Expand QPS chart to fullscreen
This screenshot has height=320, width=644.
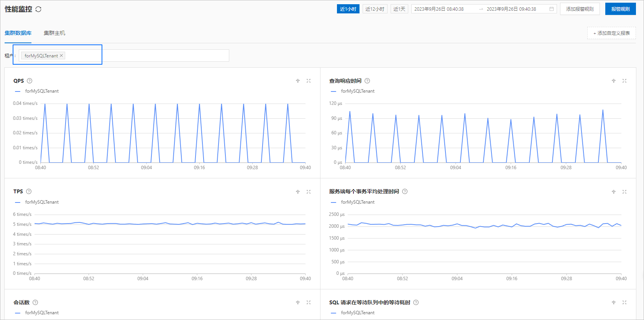[x=309, y=81]
